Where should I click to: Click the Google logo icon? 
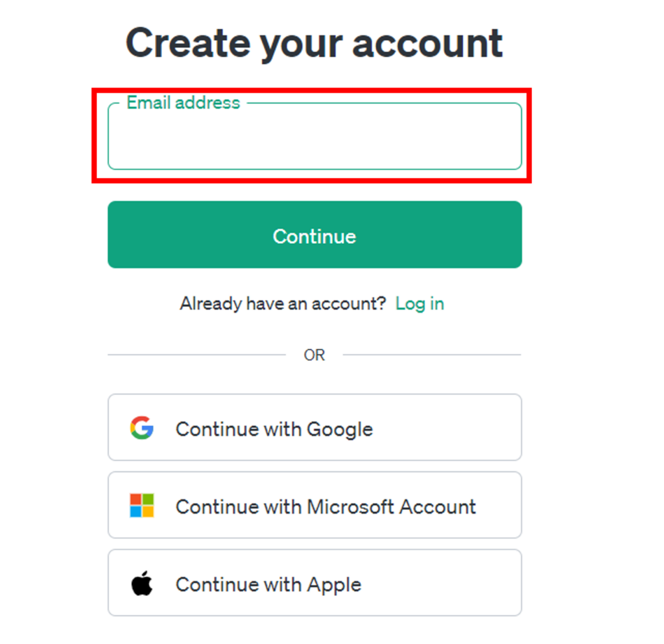pyautogui.click(x=141, y=427)
